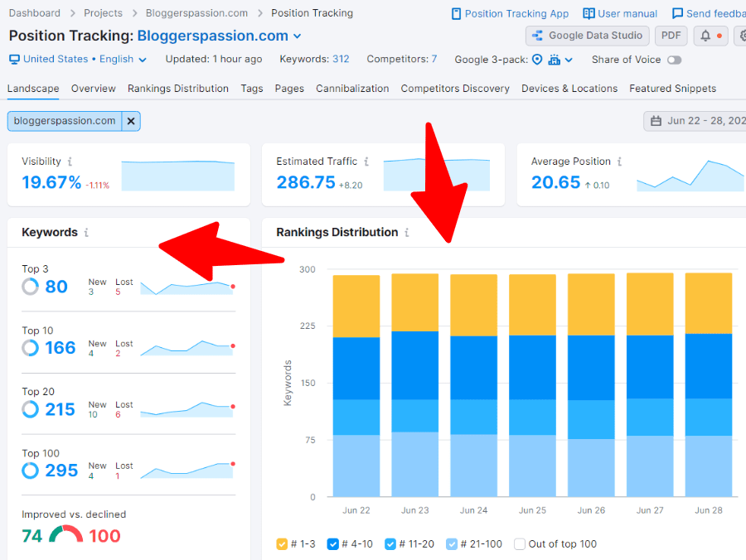
Task: Enable the Out of top 100 checkbox
Action: pos(520,543)
